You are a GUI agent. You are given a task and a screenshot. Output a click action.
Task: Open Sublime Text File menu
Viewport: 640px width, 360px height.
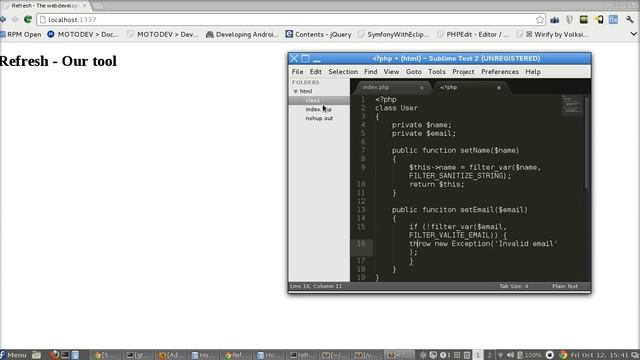297,71
